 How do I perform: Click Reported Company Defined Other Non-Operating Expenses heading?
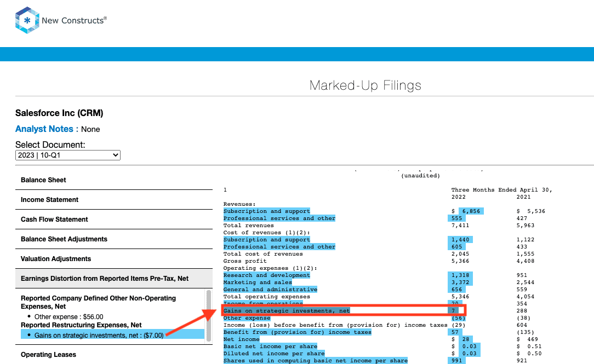pos(98,302)
